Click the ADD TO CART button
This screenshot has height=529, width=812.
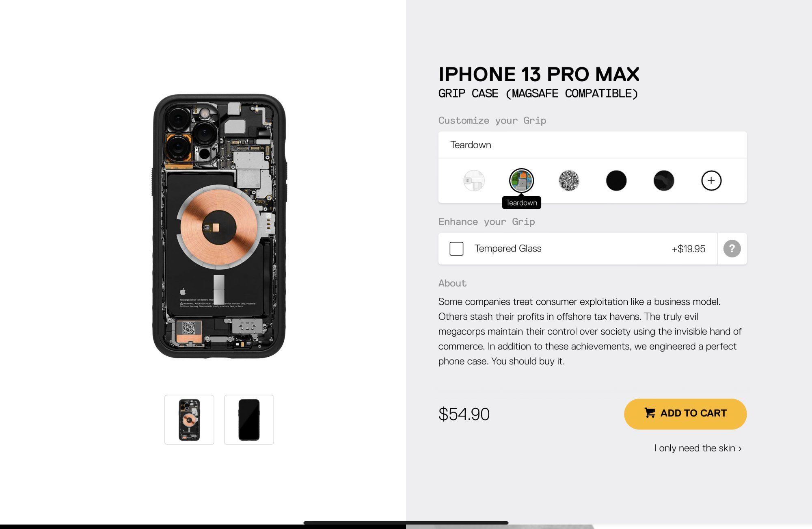685,414
